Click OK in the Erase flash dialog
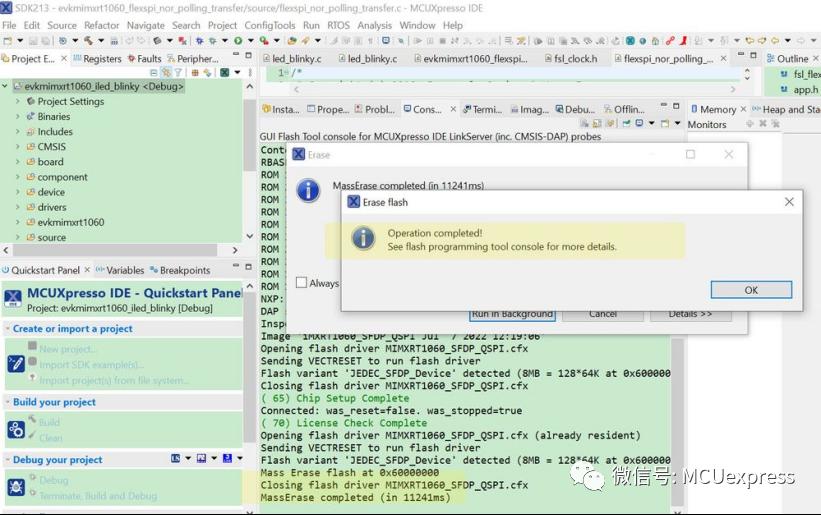Viewport: 821px width, 515px height. click(x=751, y=290)
